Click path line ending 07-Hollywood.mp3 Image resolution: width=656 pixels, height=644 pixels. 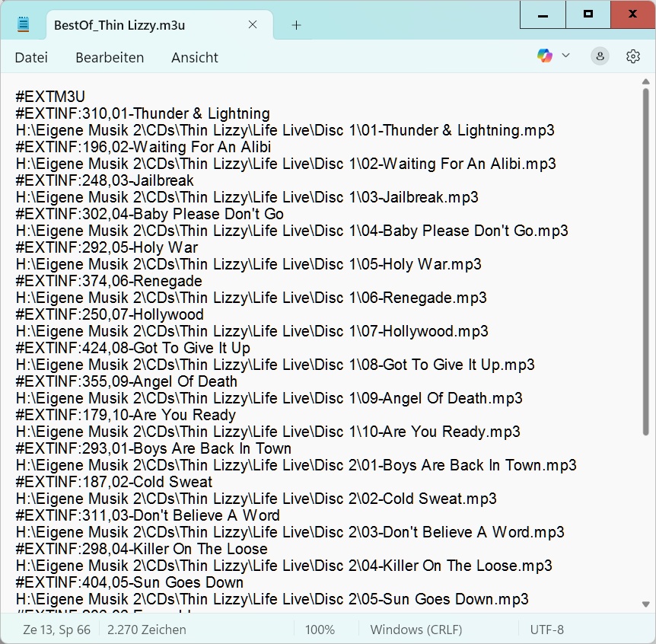coord(252,331)
